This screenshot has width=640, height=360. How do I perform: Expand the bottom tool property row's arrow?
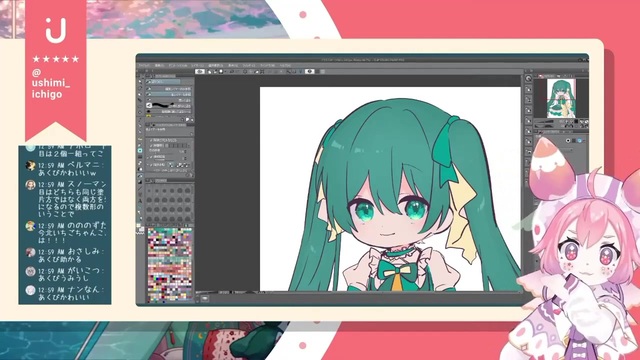pos(147,165)
